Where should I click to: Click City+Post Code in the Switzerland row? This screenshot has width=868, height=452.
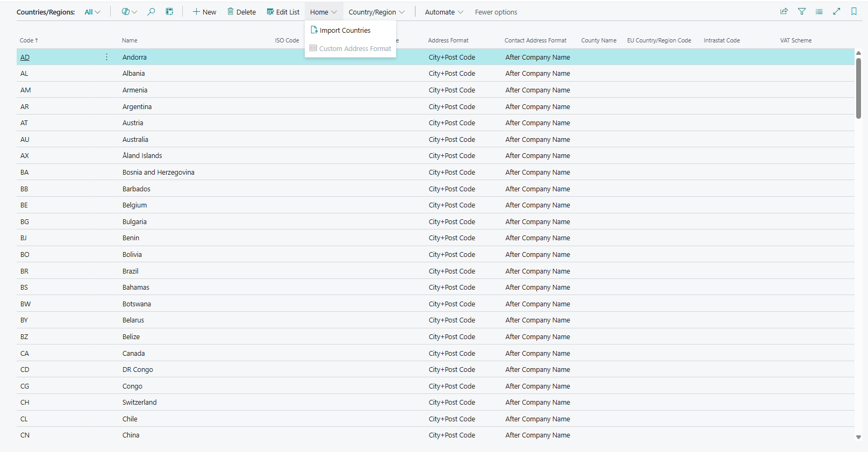coord(452,403)
